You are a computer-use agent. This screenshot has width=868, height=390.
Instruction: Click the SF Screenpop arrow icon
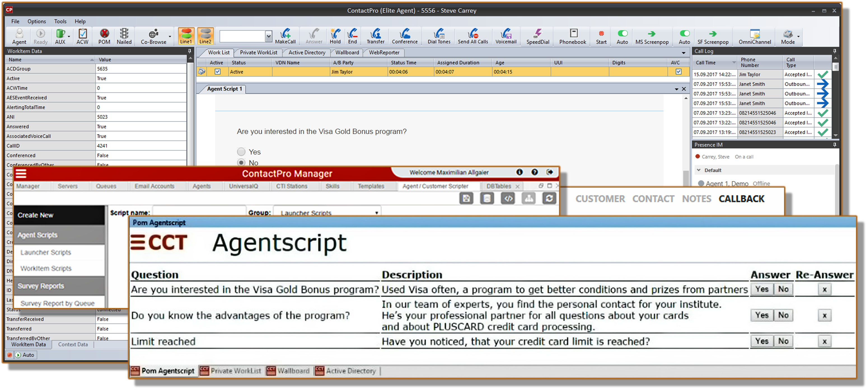click(713, 34)
